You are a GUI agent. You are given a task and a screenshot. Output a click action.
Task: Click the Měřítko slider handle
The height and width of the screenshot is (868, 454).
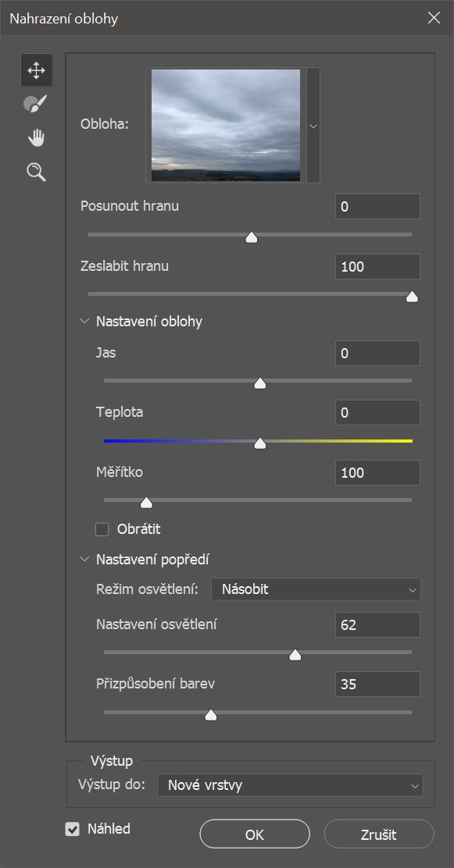pos(146,503)
